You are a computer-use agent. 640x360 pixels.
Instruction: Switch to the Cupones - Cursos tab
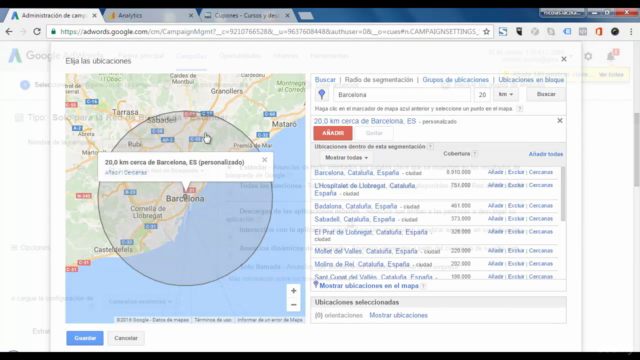tap(247, 16)
